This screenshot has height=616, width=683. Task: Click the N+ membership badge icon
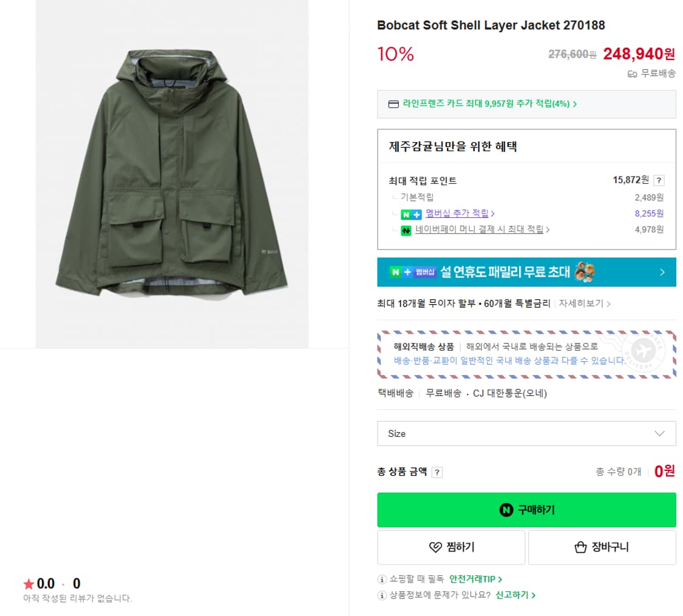click(x=411, y=214)
